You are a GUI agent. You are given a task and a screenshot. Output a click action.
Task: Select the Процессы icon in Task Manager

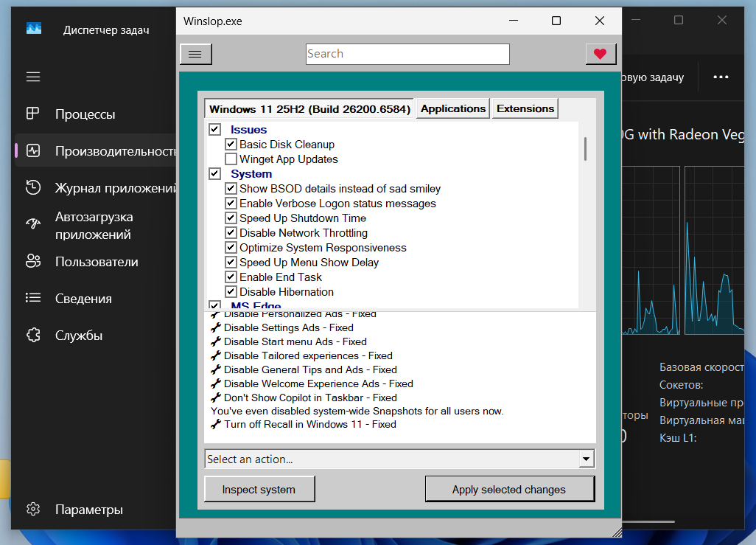(x=32, y=114)
